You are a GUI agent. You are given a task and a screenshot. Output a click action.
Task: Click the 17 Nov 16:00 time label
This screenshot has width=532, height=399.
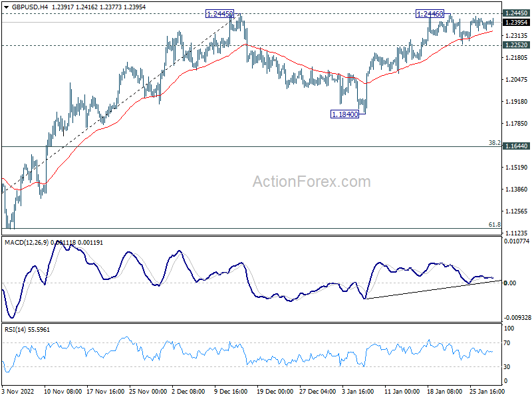click(x=106, y=391)
